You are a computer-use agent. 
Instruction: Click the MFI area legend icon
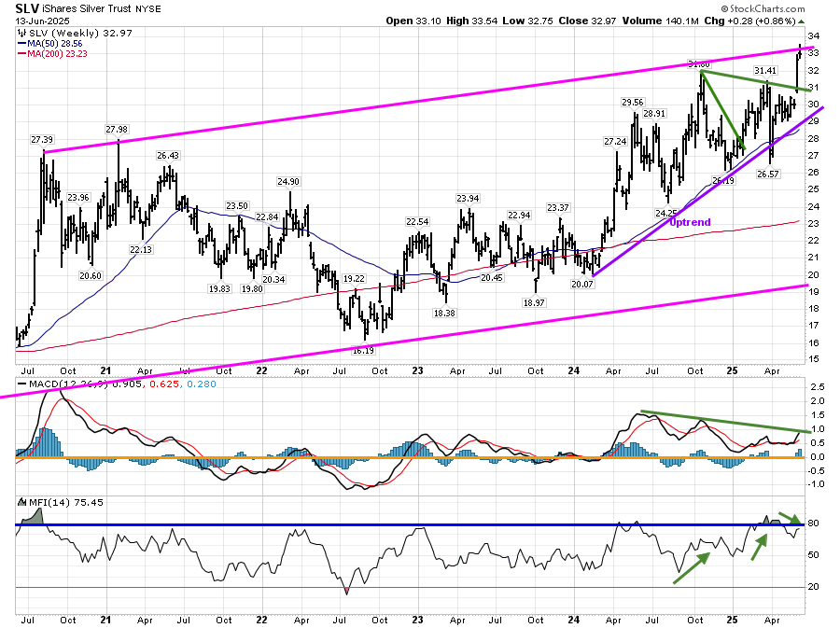22,502
